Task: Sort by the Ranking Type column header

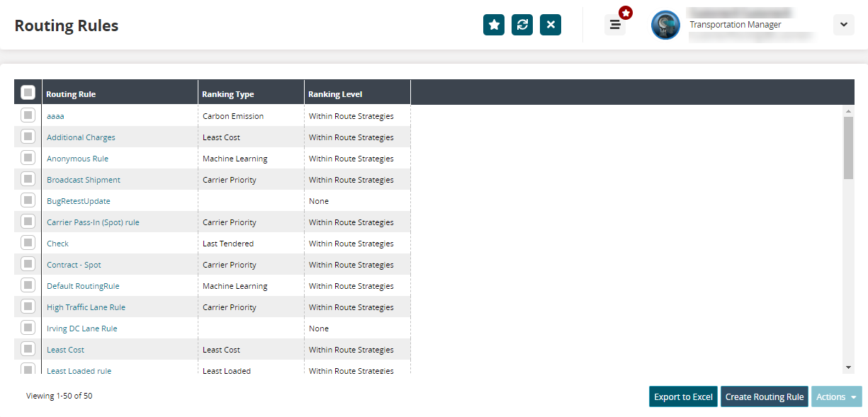Action: (x=228, y=94)
